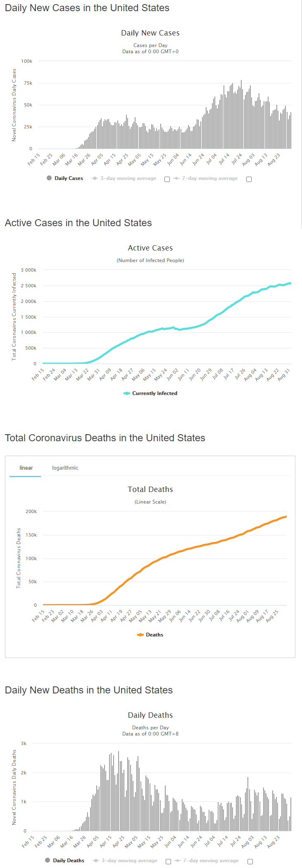Image resolution: width=302 pixels, height=868 pixels.
Task: Click the Currently Infected legend label
Action: pyautogui.click(x=155, y=393)
